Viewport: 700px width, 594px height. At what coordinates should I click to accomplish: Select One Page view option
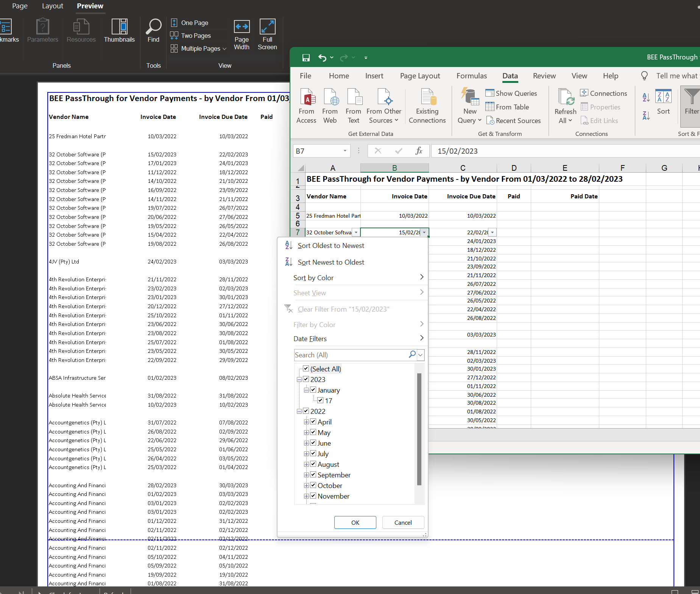tap(189, 23)
